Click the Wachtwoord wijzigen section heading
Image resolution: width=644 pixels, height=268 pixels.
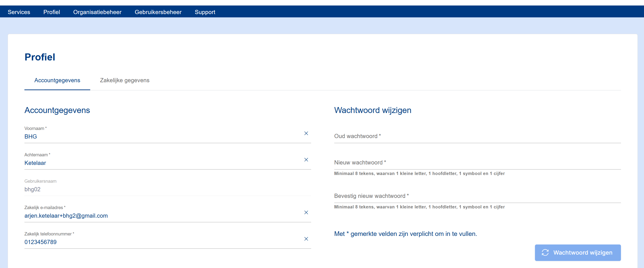(373, 110)
